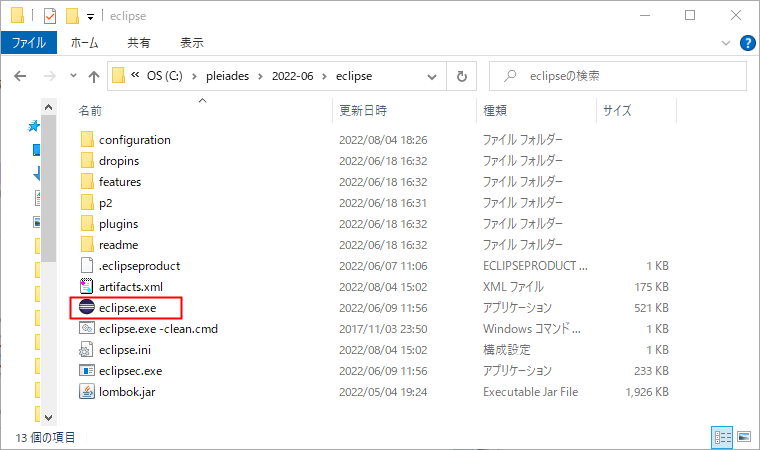Navigate to pleiades in the address path
Screen dimensions: 760x450
tap(227, 76)
